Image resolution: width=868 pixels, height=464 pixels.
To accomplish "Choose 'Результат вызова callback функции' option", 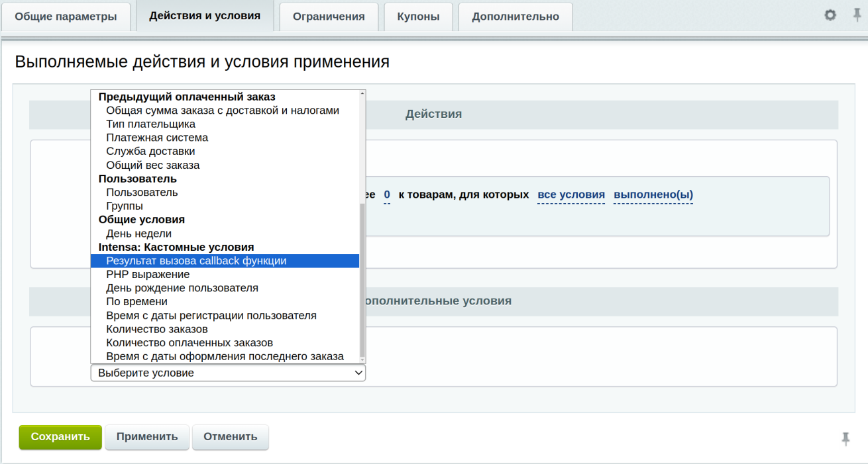I will (196, 261).
